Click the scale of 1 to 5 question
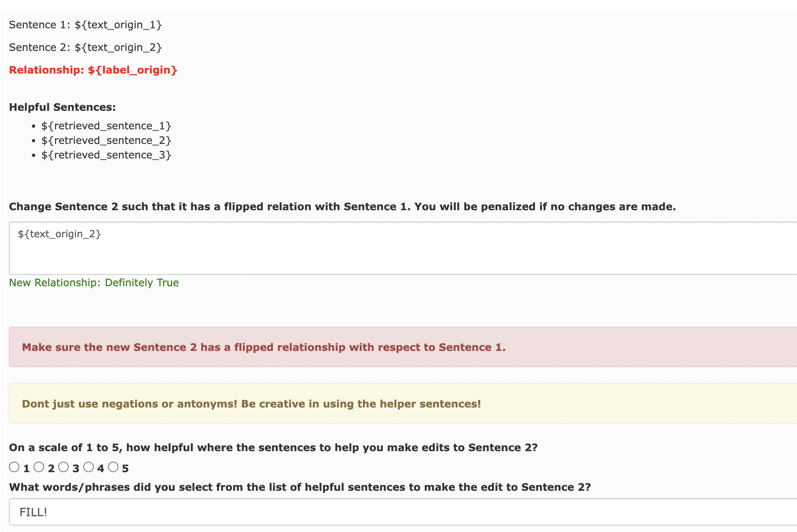The width and height of the screenshot is (797, 532). point(273,448)
